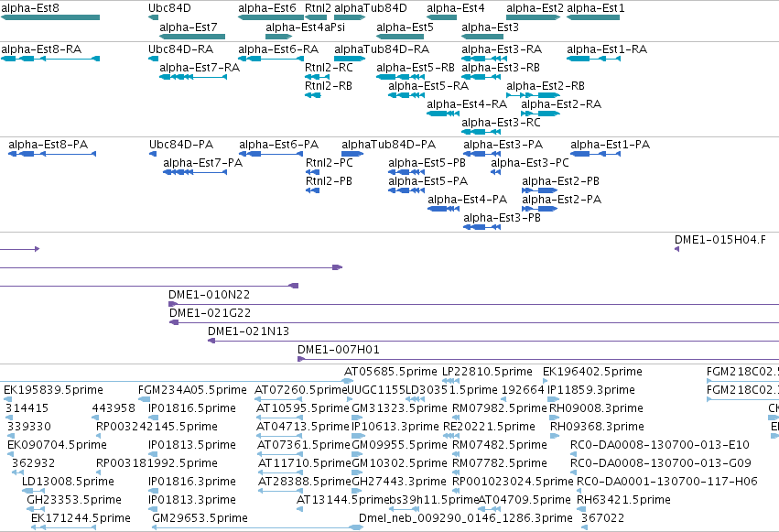
Task: Select EST RC0-DA0008-130700-013-E10
Action: tap(660, 444)
